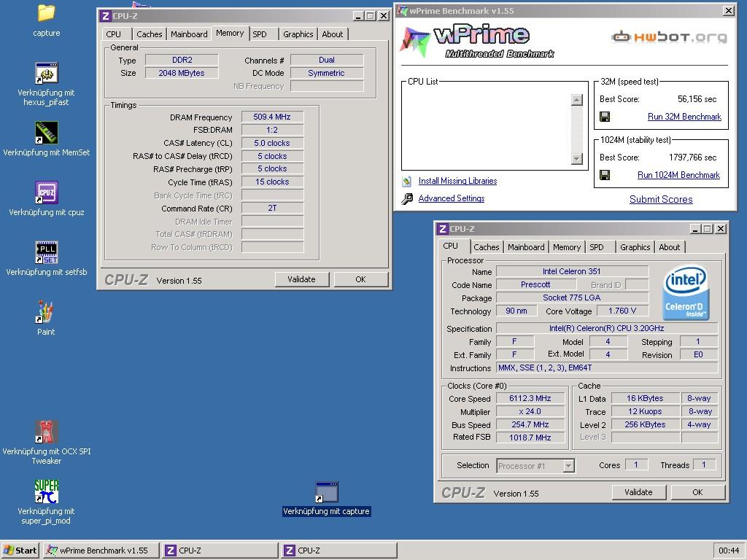Click the wPrime logo graphic
This screenshot has width=747, height=560.
pyautogui.click(x=478, y=42)
